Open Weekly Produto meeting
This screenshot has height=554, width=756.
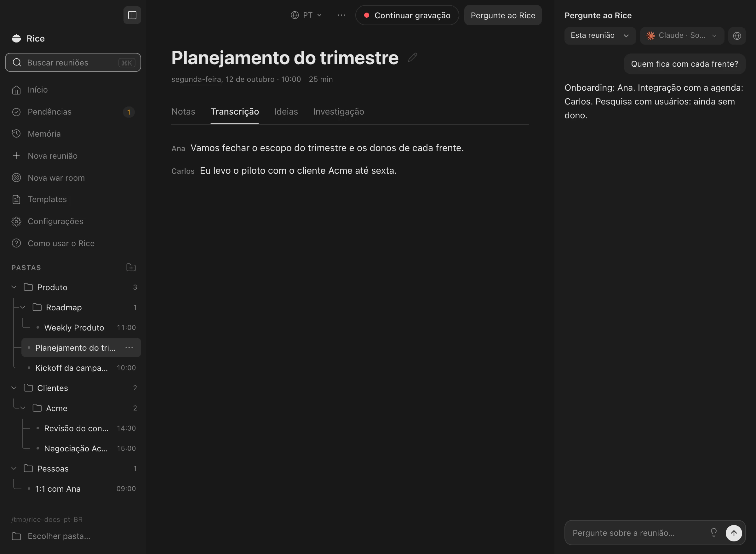[86, 327]
